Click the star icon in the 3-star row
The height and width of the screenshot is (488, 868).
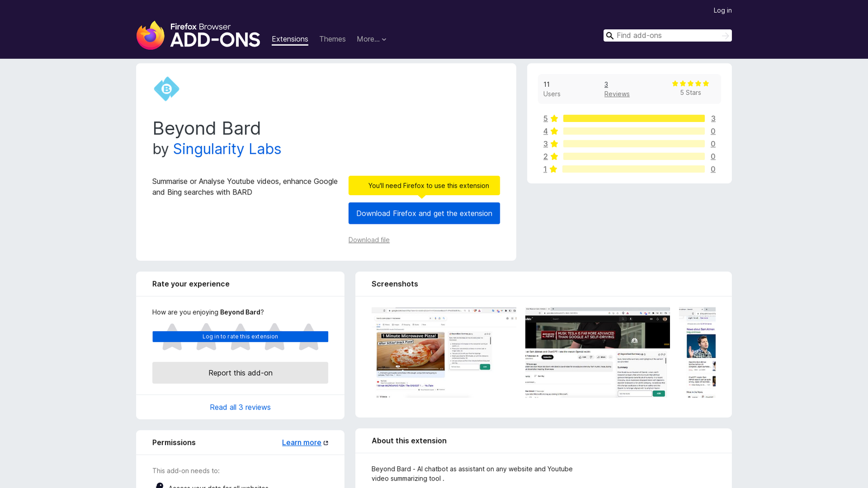[554, 144]
